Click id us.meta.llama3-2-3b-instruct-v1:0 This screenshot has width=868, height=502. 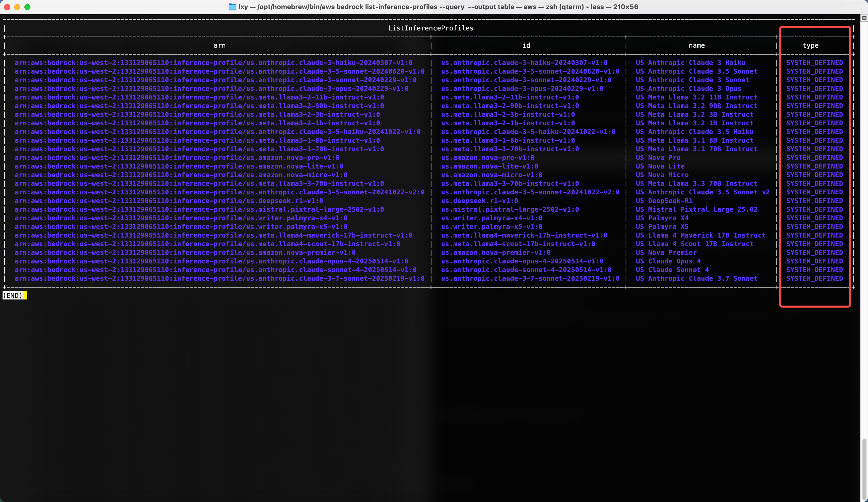point(508,114)
